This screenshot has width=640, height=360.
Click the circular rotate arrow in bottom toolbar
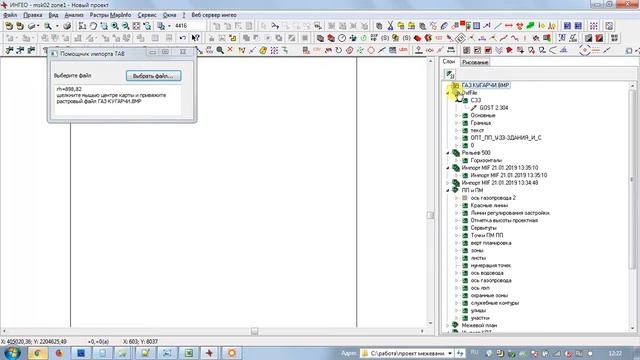[338, 50]
